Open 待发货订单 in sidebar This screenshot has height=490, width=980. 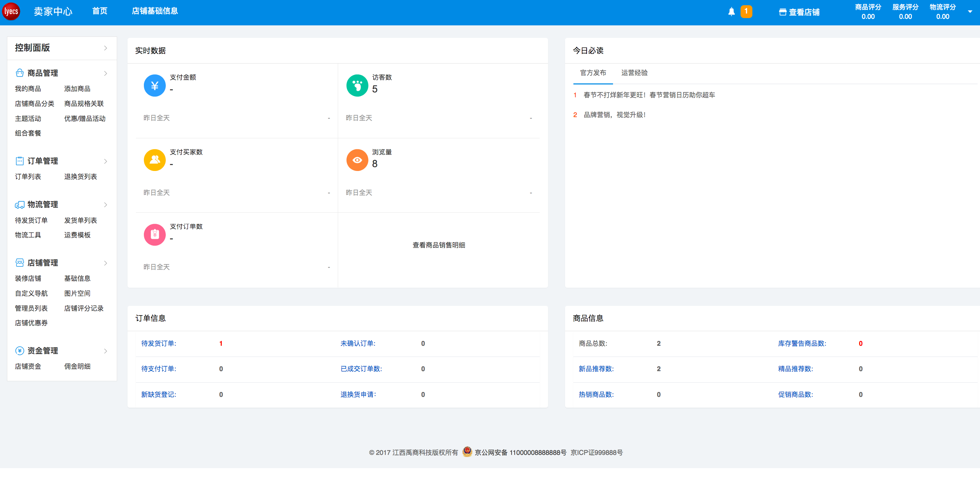(x=31, y=220)
